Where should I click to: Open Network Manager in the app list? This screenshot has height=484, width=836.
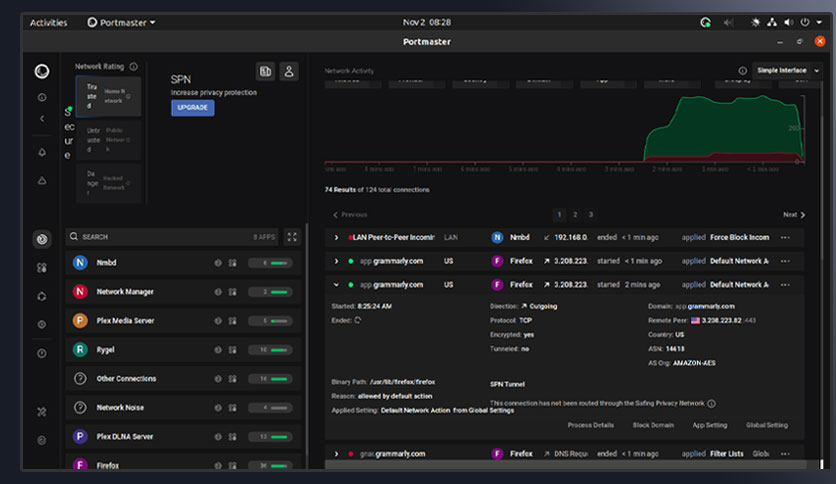tap(183, 292)
